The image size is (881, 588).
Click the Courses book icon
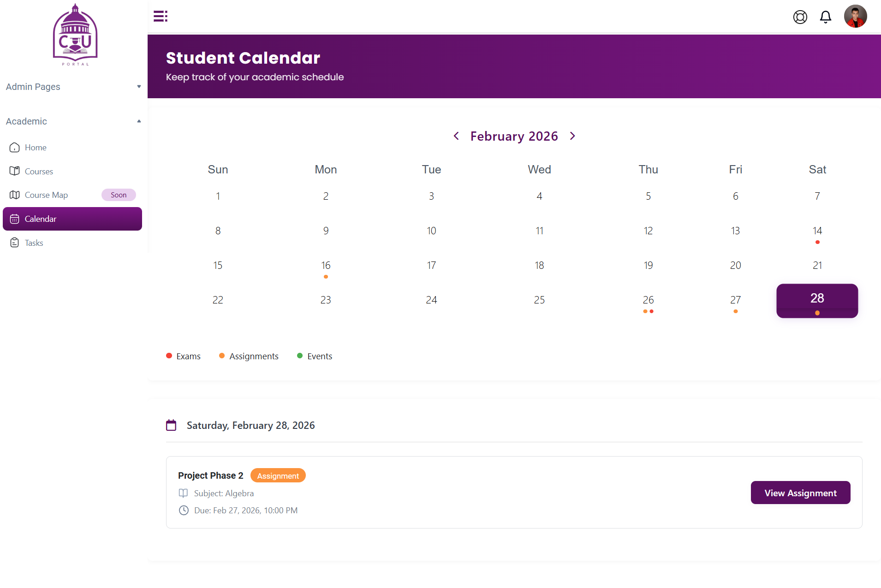tap(15, 171)
